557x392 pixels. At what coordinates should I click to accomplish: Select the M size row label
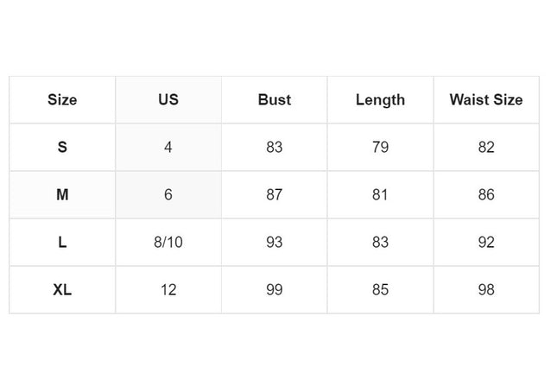coord(62,194)
